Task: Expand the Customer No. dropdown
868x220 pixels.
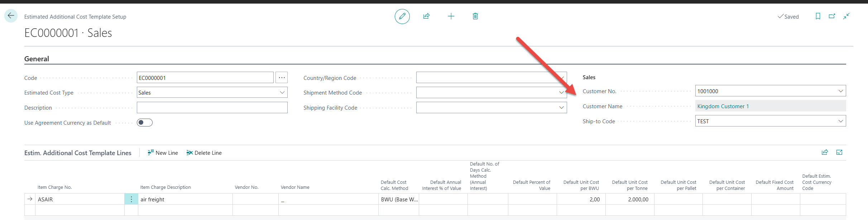Action: (x=840, y=91)
